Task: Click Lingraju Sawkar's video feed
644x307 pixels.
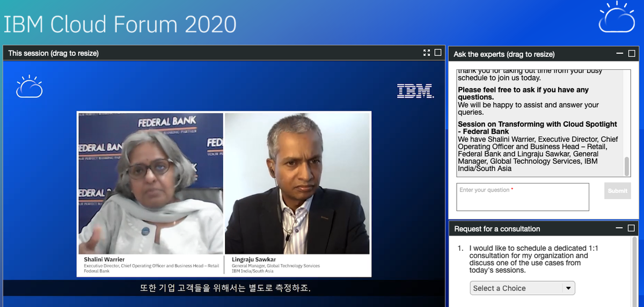Action: coord(297,184)
